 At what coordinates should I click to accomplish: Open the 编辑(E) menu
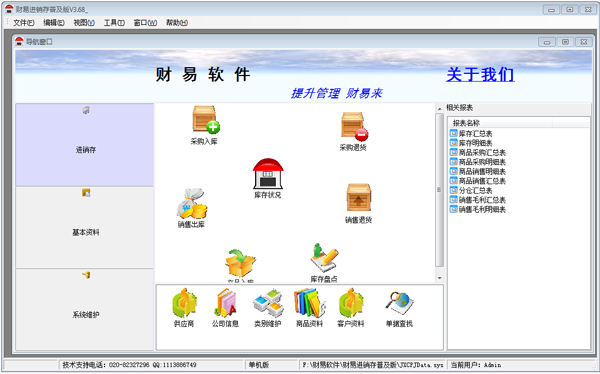(54, 23)
